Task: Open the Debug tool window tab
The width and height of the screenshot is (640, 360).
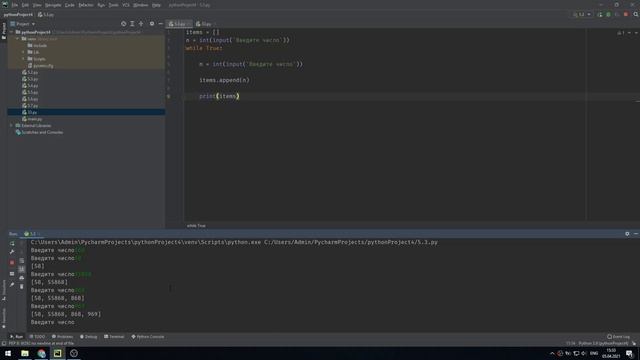Action: pyautogui.click(x=89, y=337)
